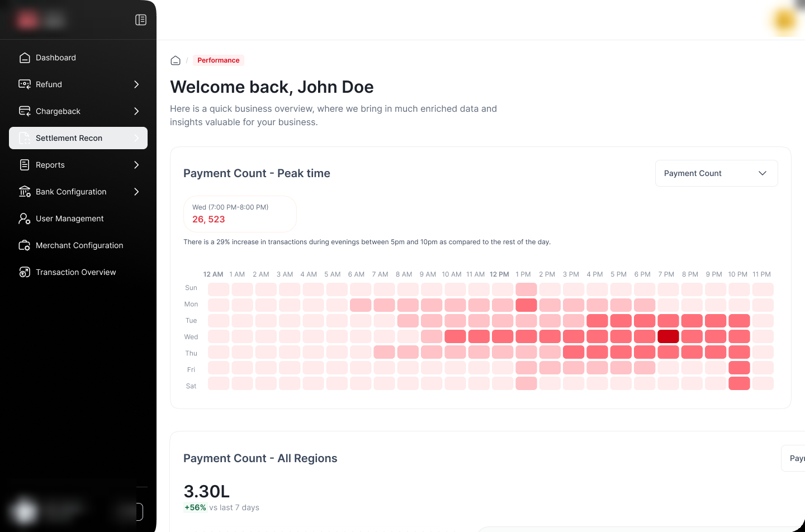805x532 pixels.
Task: Click the Wed row label
Action: pyautogui.click(x=191, y=337)
